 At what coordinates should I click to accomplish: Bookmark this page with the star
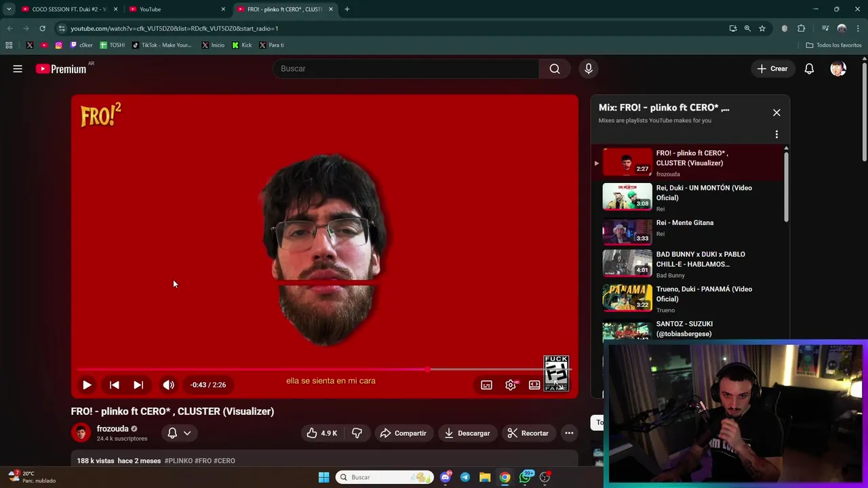click(762, 28)
